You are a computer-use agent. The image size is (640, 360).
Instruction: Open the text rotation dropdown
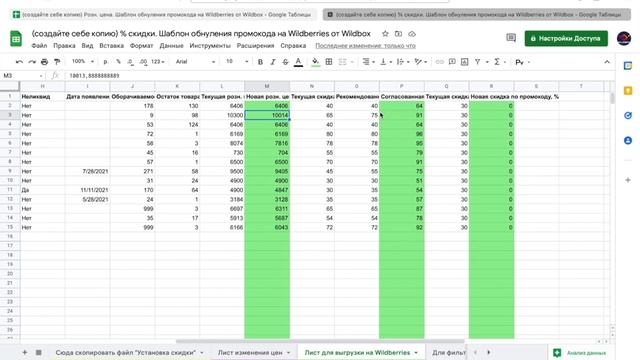point(420,62)
